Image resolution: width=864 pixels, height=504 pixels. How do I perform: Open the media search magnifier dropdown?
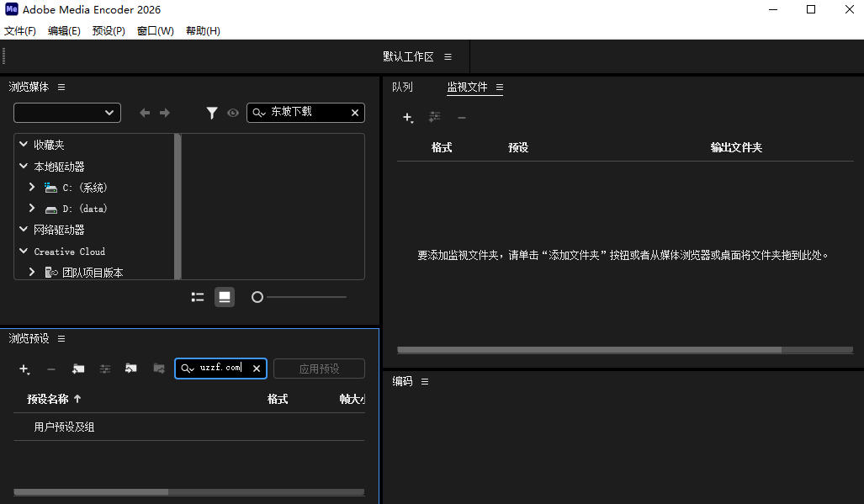click(x=259, y=113)
